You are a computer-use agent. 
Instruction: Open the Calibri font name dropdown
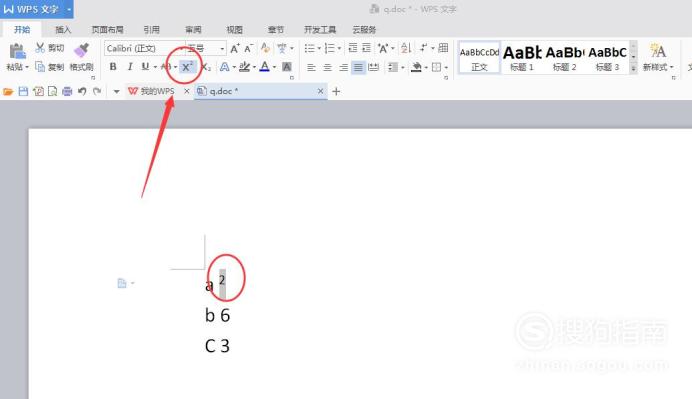144,48
